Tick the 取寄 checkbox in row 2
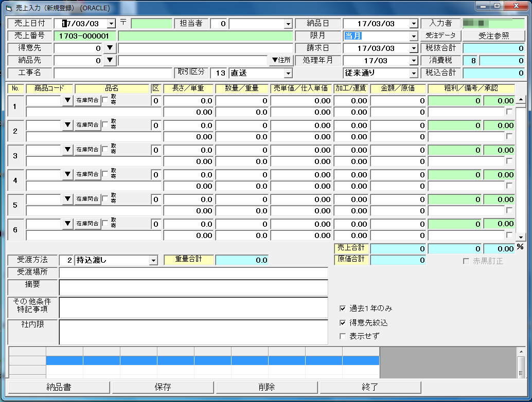532x402 pixels. tap(105, 124)
